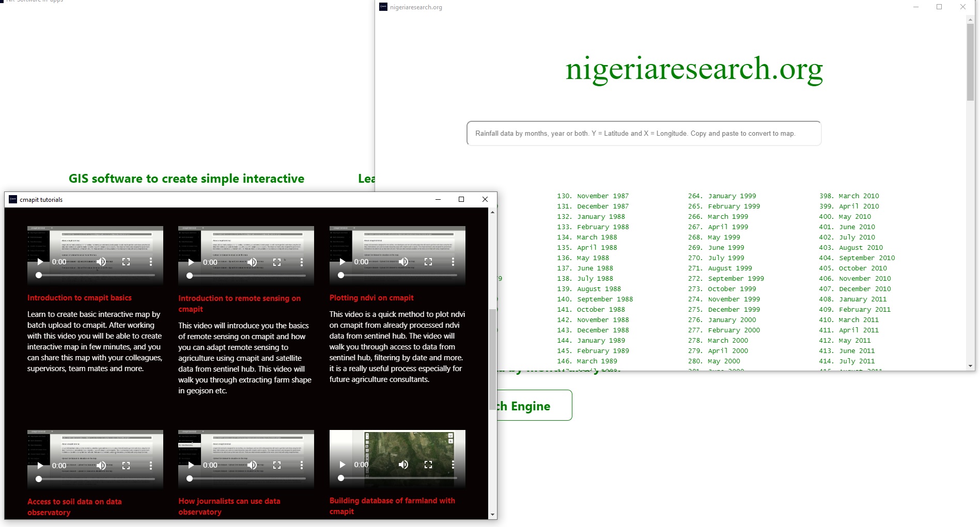Click the scroll-up arrow in cmapit tutorials window
The width and height of the screenshot is (980, 527).
pos(492,212)
